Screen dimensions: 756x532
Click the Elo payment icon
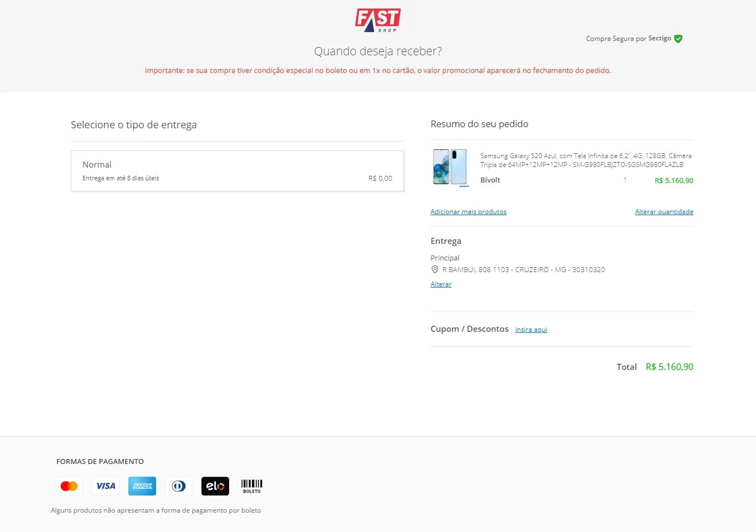215,486
